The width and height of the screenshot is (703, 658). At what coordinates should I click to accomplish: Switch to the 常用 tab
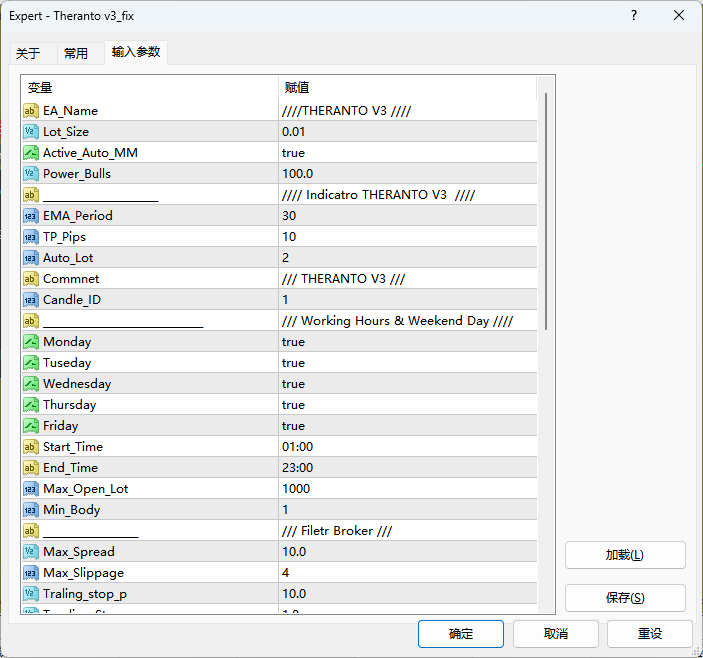tap(76, 54)
